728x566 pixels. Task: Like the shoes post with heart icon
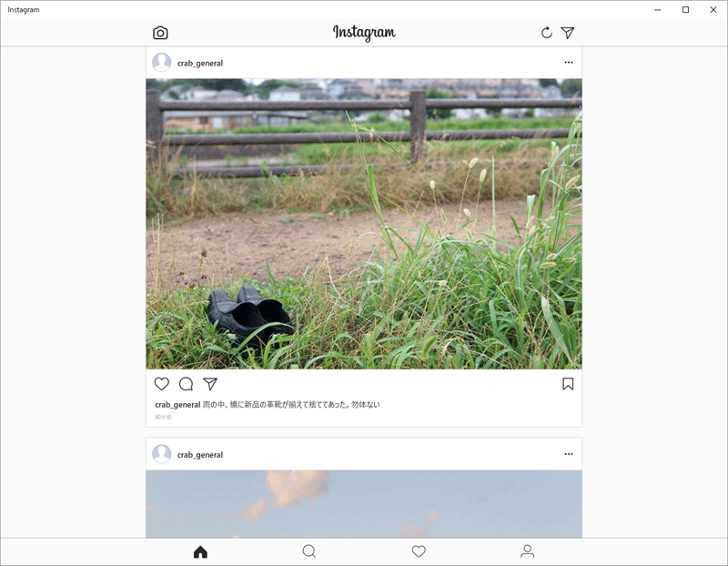[x=162, y=384]
